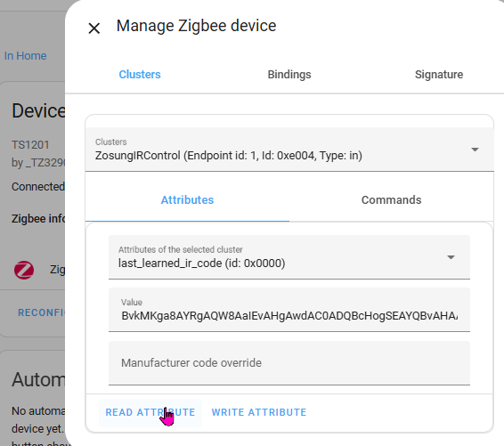Click the Value input field
504x446 pixels.
289,310
